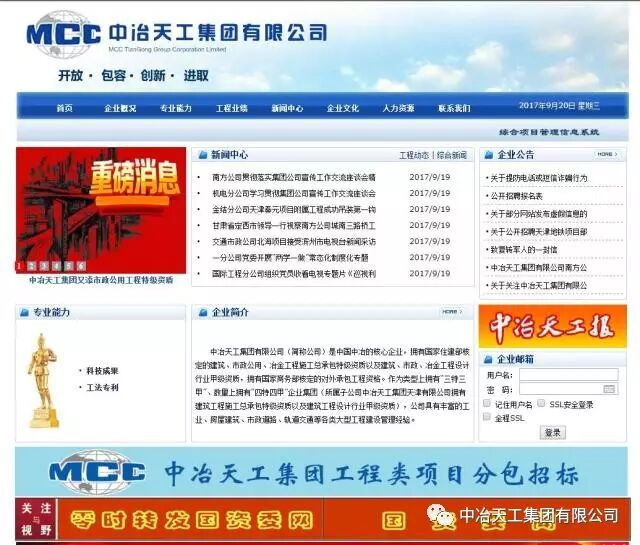640x545 pixels.
Task: Select slideshow page 6 indicator
Action: (81, 266)
